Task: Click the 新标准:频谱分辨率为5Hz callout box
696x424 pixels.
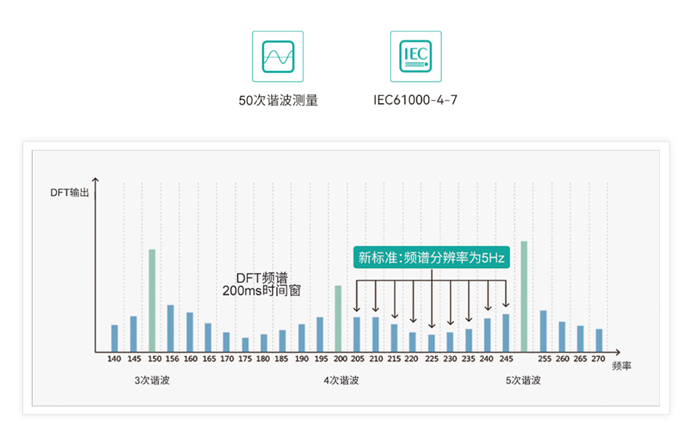Action: click(432, 258)
